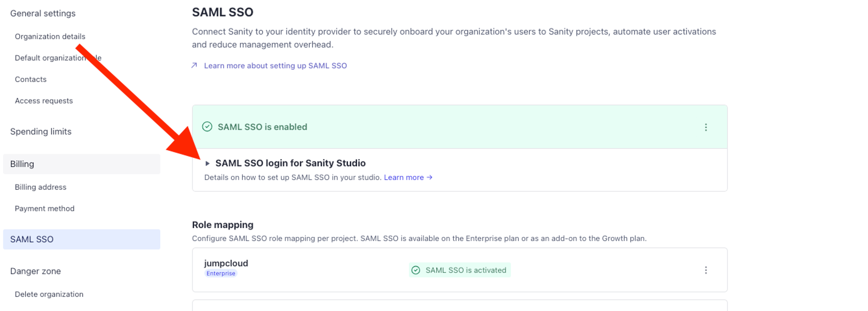Open the Billing section
Viewport: 868px width, 311px height.
[22, 164]
